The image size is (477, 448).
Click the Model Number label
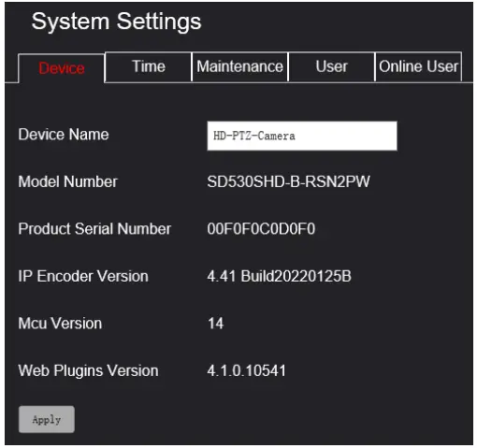click(68, 181)
